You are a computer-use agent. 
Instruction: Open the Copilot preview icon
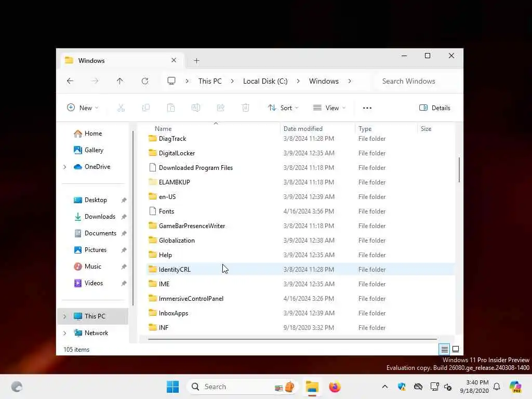tap(515, 387)
